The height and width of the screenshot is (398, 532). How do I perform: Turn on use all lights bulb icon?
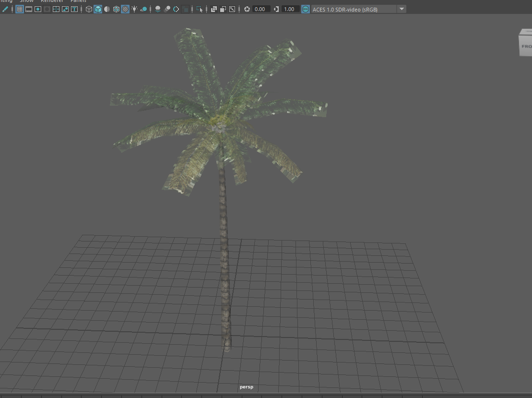(134, 9)
